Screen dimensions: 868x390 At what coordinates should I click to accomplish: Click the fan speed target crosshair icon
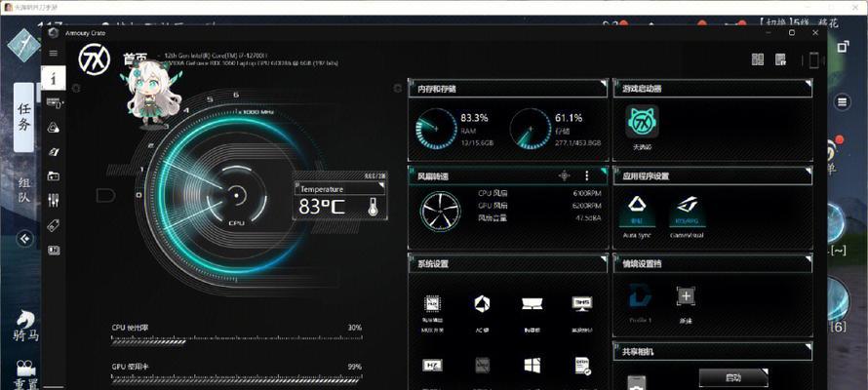tap(564, 175)
